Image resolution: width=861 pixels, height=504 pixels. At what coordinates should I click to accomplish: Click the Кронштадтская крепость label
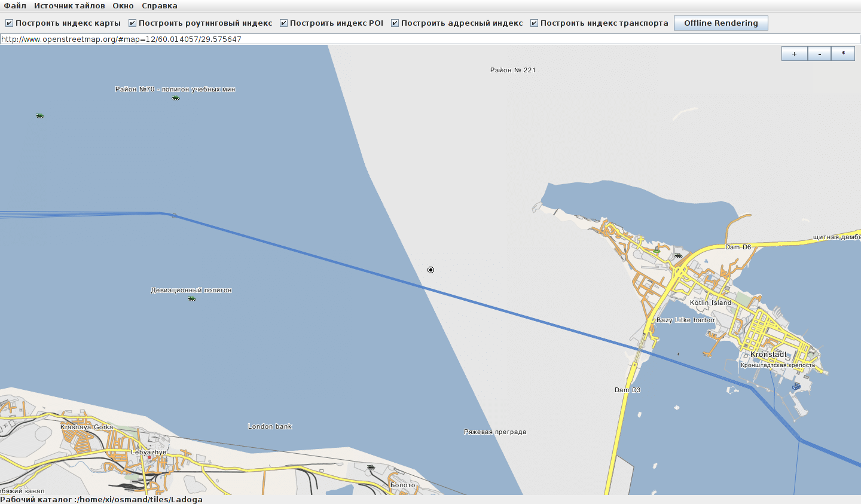tap(778, 365)
